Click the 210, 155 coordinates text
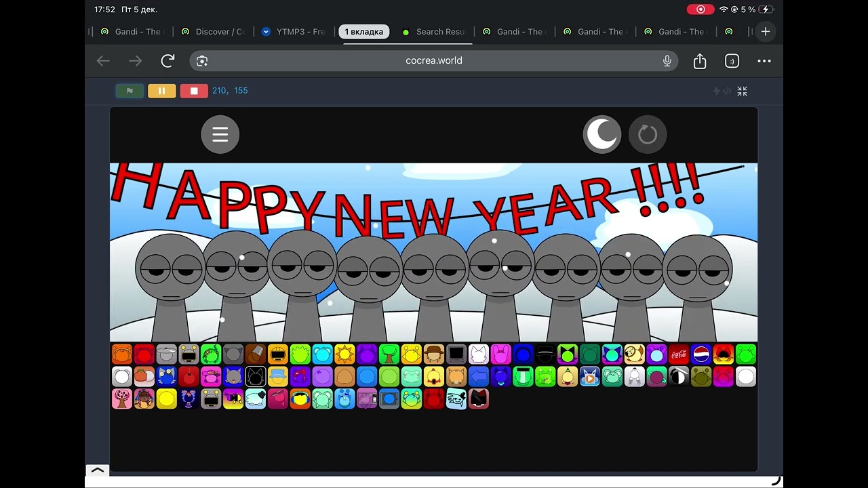This screenshot has height=488, width=868. pos(230,91)
